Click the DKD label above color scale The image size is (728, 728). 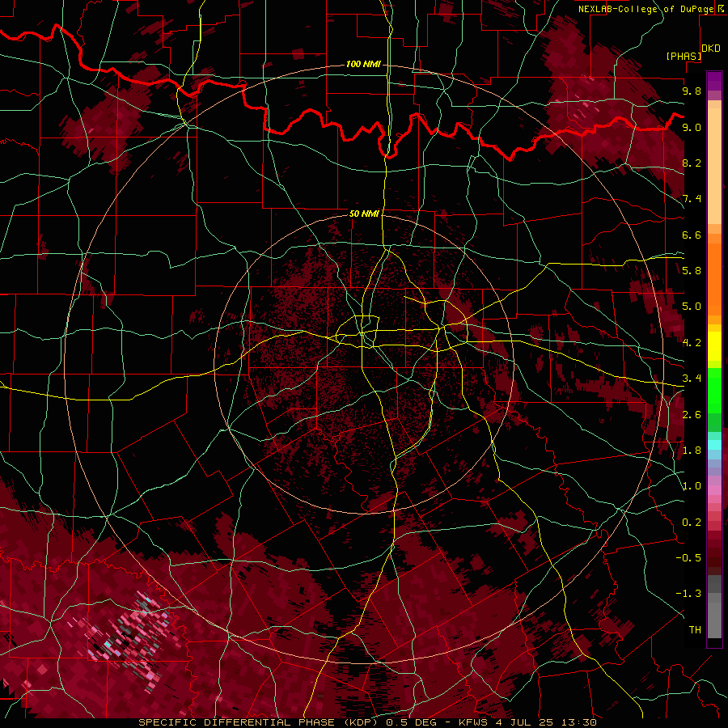point(711,49)
